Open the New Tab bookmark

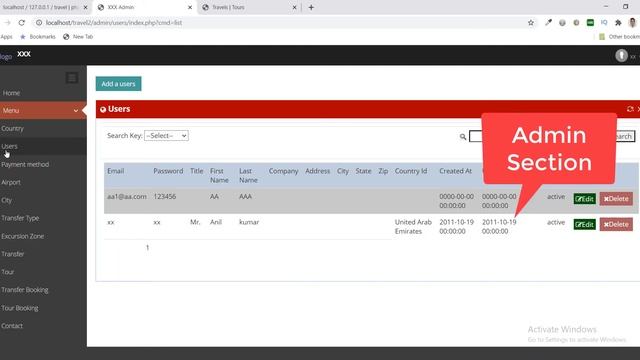tap(78, 37)
